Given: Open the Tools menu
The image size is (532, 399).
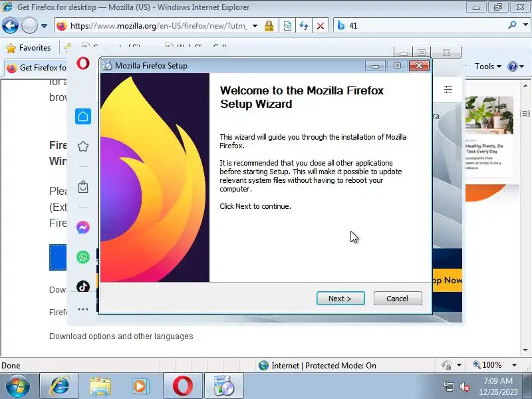Looking at the screenshot, I should click(x=488, y=66).
